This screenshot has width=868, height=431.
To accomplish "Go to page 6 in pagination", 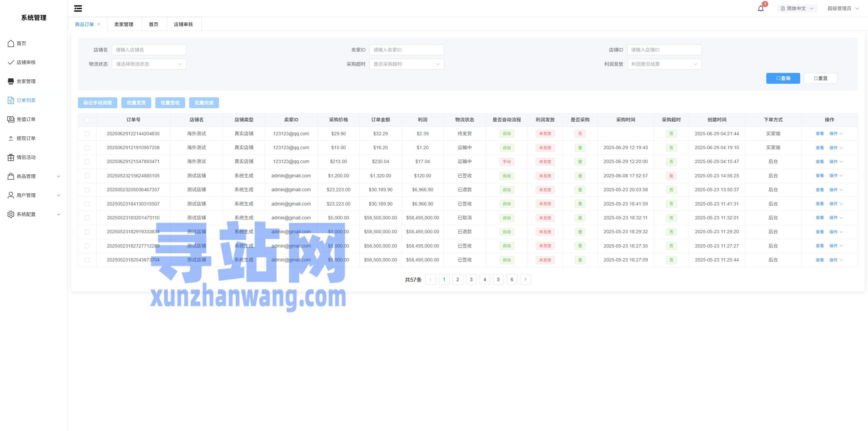I will tap(512, 279).
